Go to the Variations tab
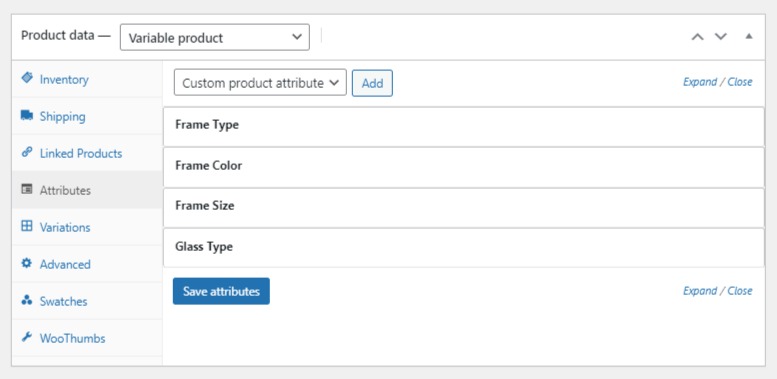Screen dimensions: 777x379 (87, 227)
